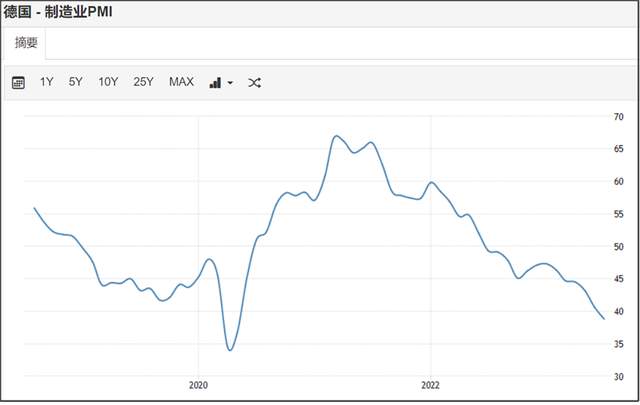The width and height of the screenshot is (640, 405).
Task: Click the 65 y-axis value
Action: tap(619, 149)
